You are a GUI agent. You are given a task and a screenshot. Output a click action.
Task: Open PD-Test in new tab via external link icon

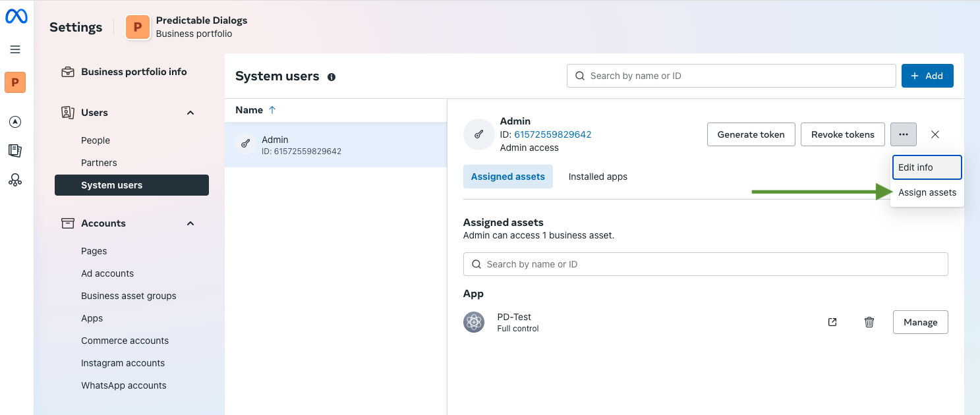[x=832, y=322]
